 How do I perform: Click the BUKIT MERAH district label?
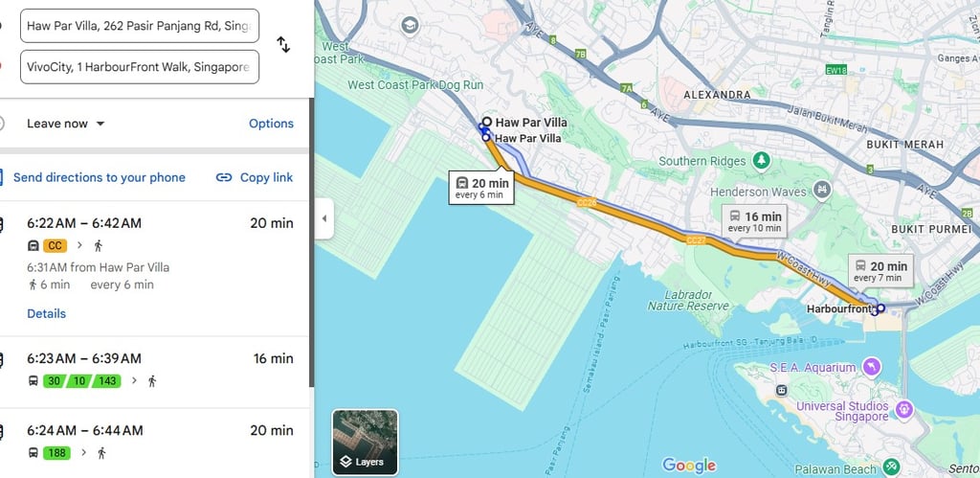click(905, 144)
